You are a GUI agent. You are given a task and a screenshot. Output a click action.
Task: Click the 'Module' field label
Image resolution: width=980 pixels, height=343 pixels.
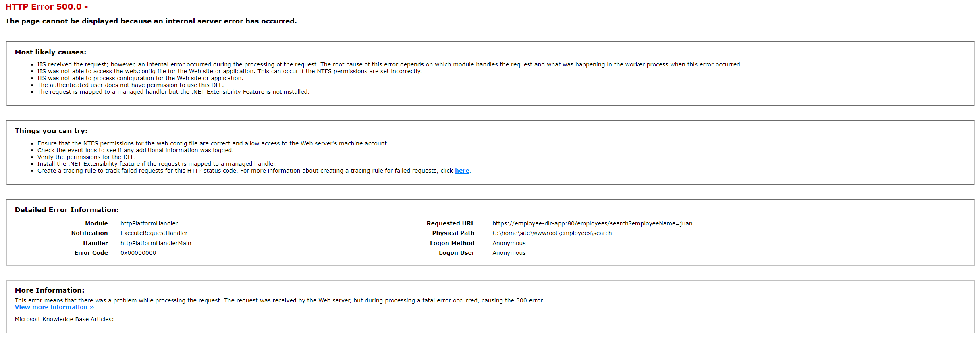[x=96, y=223]
